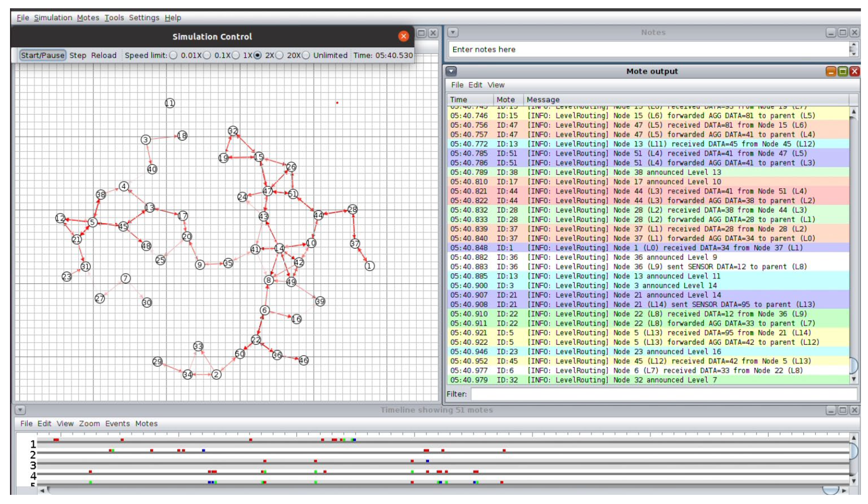Select mote node 44 in the network view
This screenshot has height=504, width=868.
(318, 215)
